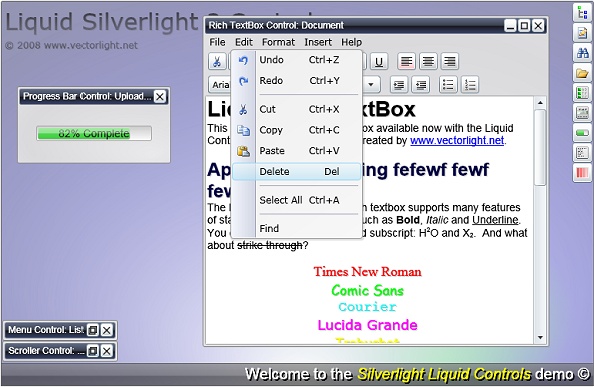
Task: Click the red striped bars icon in sidebar
Action: (x=582, y=173)
